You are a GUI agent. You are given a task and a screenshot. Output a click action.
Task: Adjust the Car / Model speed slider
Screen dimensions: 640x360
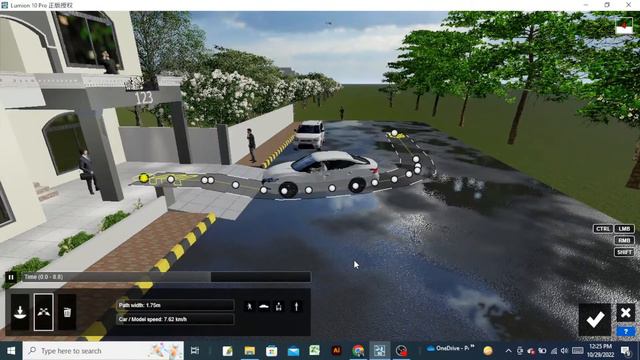coord(176,319)
